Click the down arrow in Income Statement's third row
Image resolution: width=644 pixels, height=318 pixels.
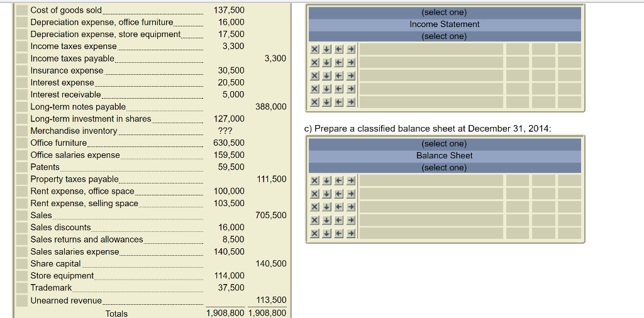326,75
